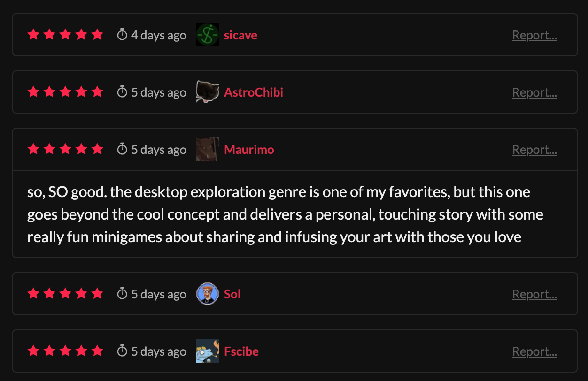Open Maurimo's profile username link
Image resolution: width=588 pixels, height=381 pixels.
(x=249, y=150)
